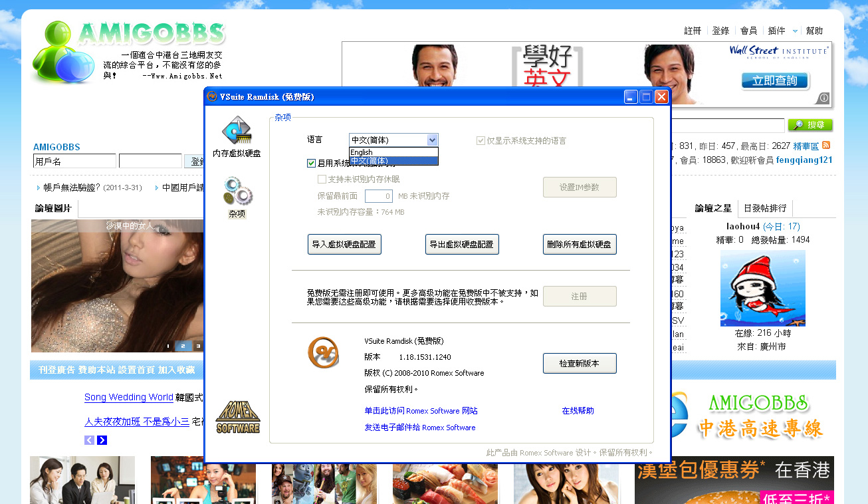This screenshot has height=504, width=868.
Task: Open the 在线帮助 link
Action: point(578,411)
